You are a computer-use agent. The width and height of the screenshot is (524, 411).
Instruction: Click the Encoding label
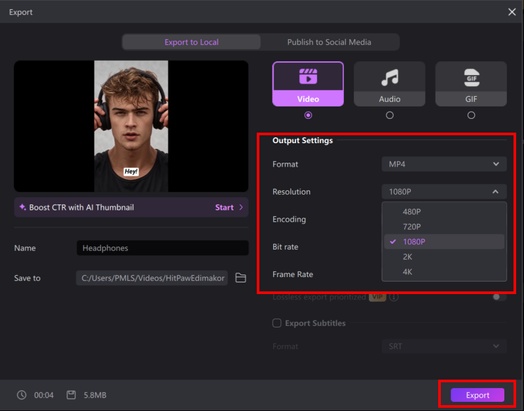pos(289,219)
